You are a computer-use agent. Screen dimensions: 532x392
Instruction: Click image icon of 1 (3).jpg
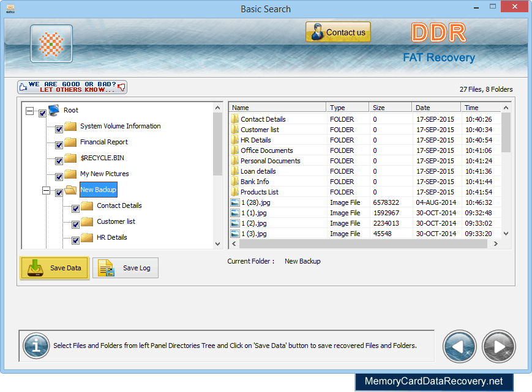point(235,234)
